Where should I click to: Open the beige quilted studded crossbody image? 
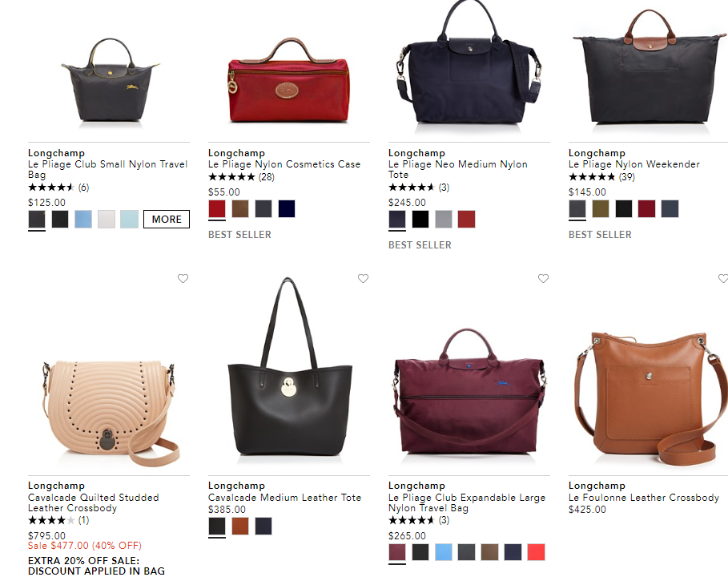tap(110, 411)
